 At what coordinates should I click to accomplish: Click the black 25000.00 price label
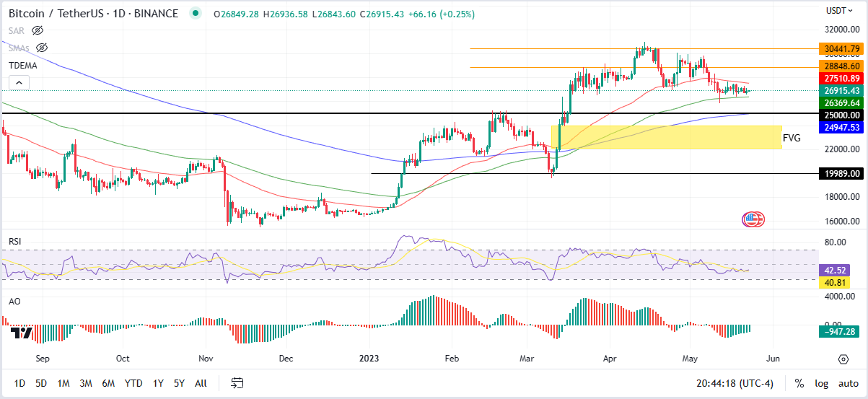tap(841, 115)
